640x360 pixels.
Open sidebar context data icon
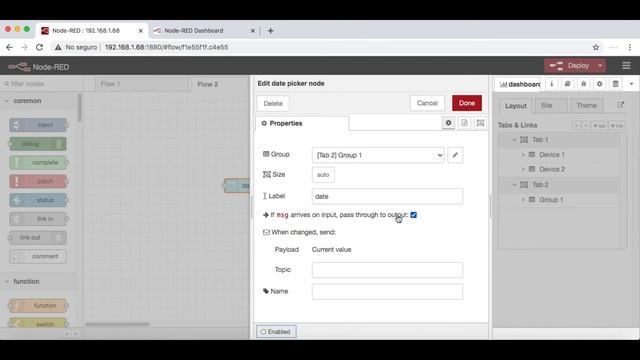[x=616, y=84]
